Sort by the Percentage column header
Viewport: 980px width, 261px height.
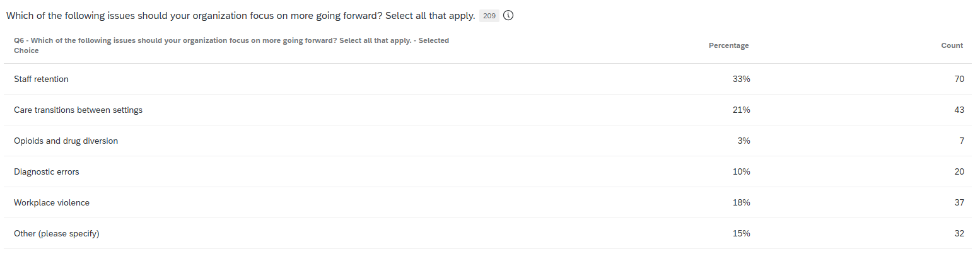tap(728, 45)
